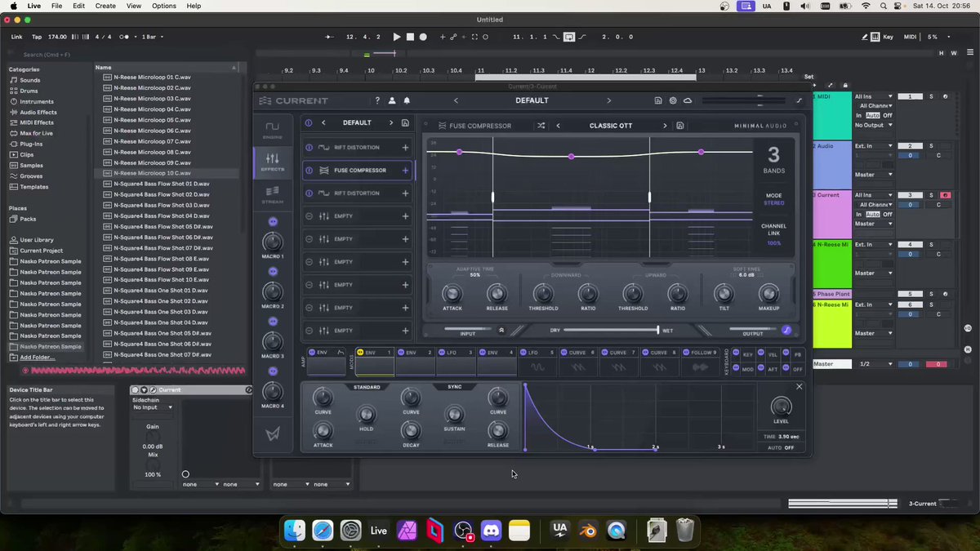Click the input link arrows icon
The image size is (980, 551).
501,331
